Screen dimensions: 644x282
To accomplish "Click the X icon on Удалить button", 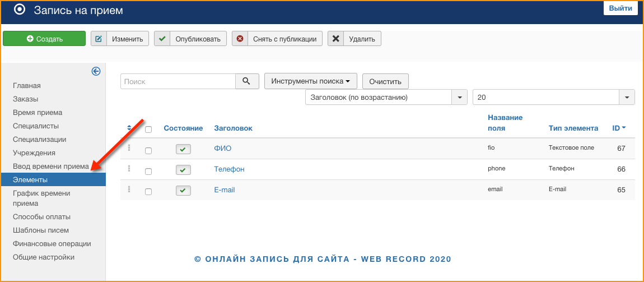I will coord(335,39).
